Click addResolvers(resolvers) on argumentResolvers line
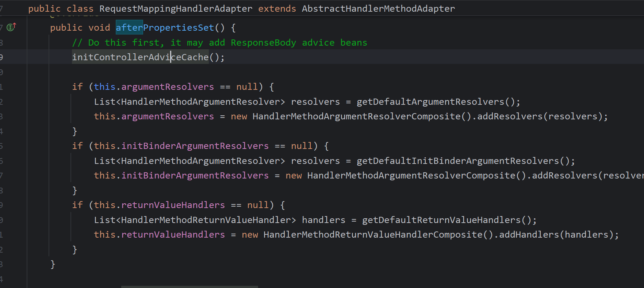644x288 pixels. [540, 116]
